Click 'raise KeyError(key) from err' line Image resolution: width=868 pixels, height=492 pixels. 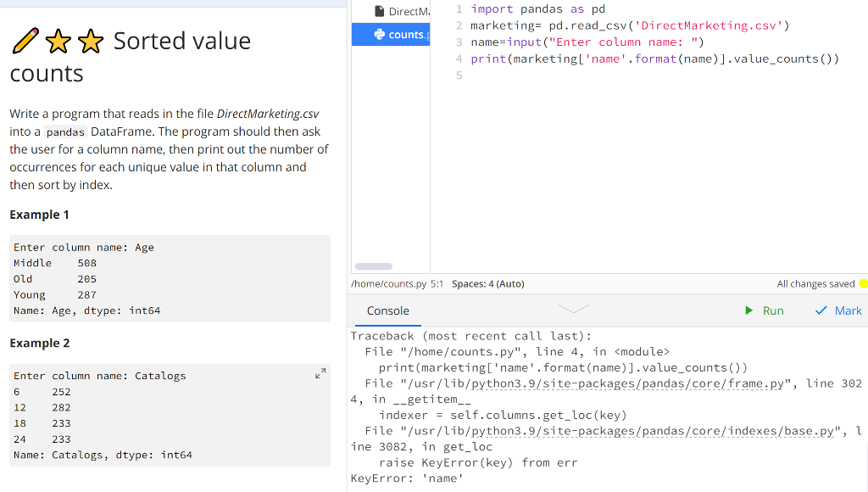(478, 462)
